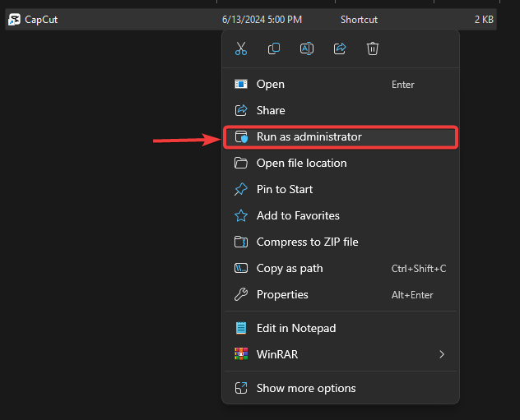Open Show more options

(x=306, y=388)
